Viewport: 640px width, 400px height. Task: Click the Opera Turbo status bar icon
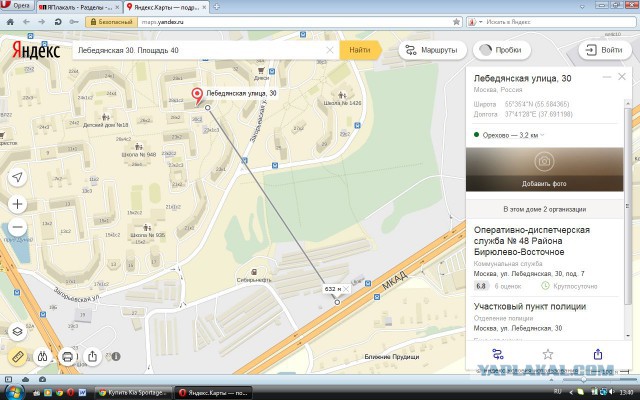click(x=42, y=380)
